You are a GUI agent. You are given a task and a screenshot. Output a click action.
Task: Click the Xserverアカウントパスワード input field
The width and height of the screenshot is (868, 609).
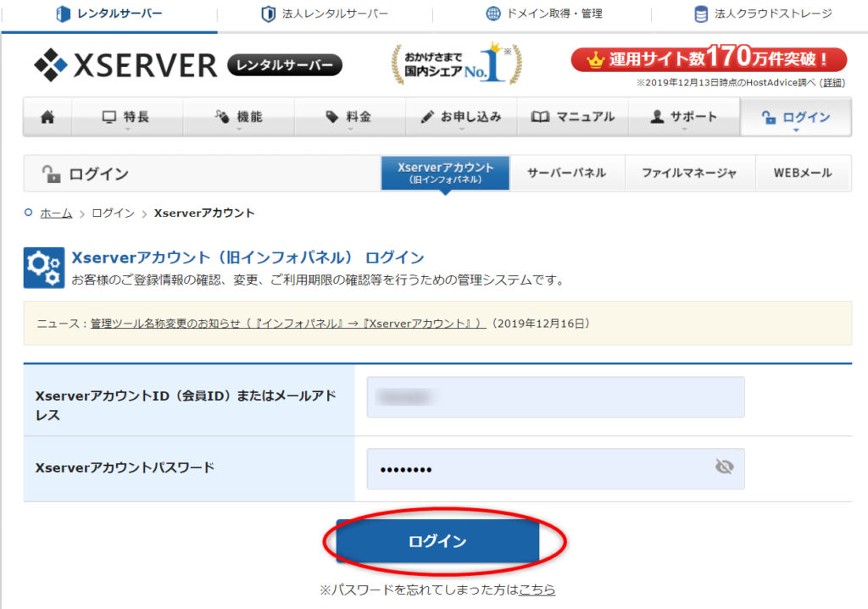555,468
